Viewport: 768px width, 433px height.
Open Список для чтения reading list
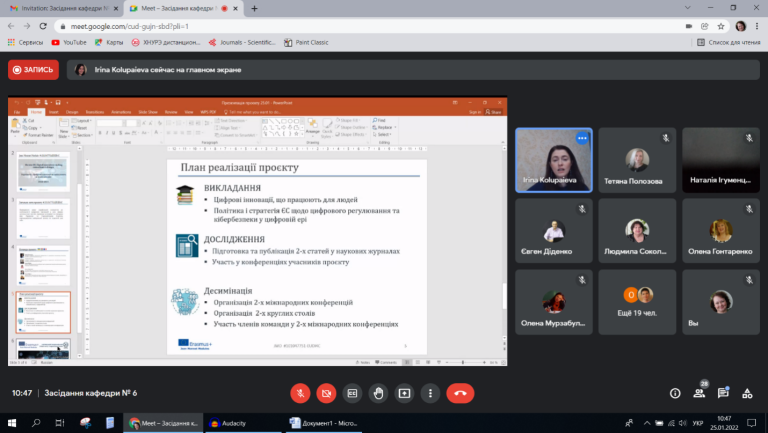tap(729, 43)
